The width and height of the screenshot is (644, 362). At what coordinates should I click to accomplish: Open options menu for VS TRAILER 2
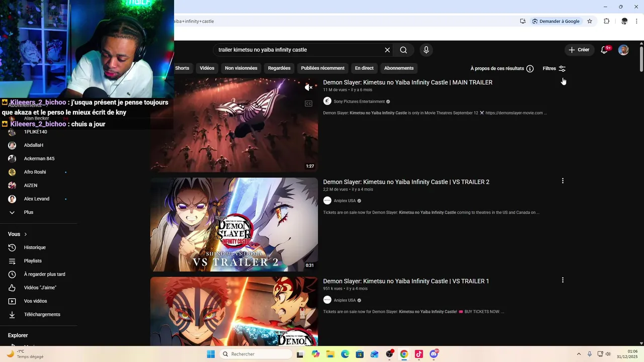pos(562,181)
